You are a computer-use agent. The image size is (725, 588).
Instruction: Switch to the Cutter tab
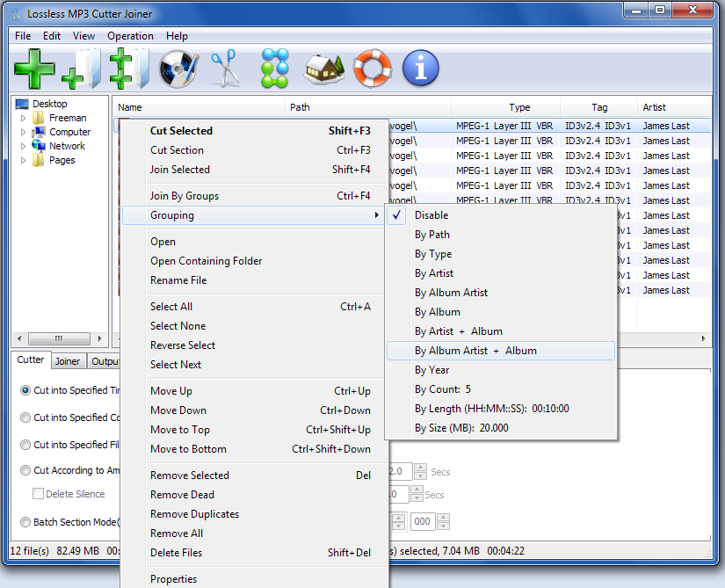(31, 359)
